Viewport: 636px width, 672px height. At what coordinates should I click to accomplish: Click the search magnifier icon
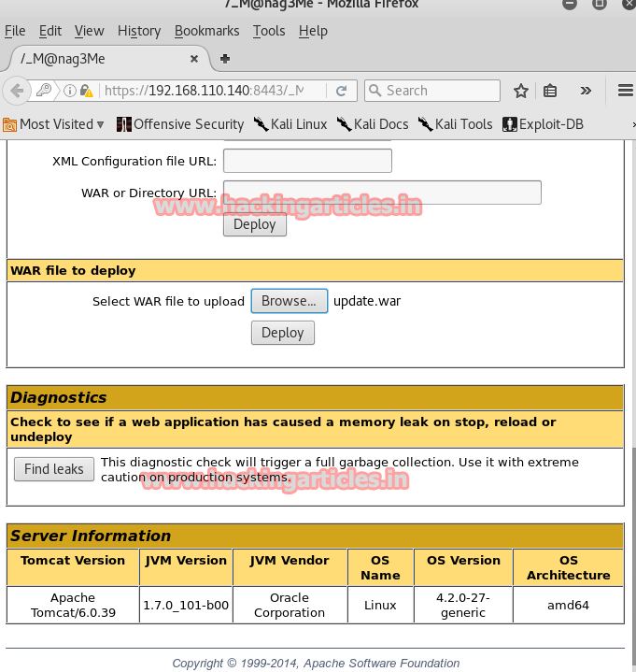coord(375,91)
